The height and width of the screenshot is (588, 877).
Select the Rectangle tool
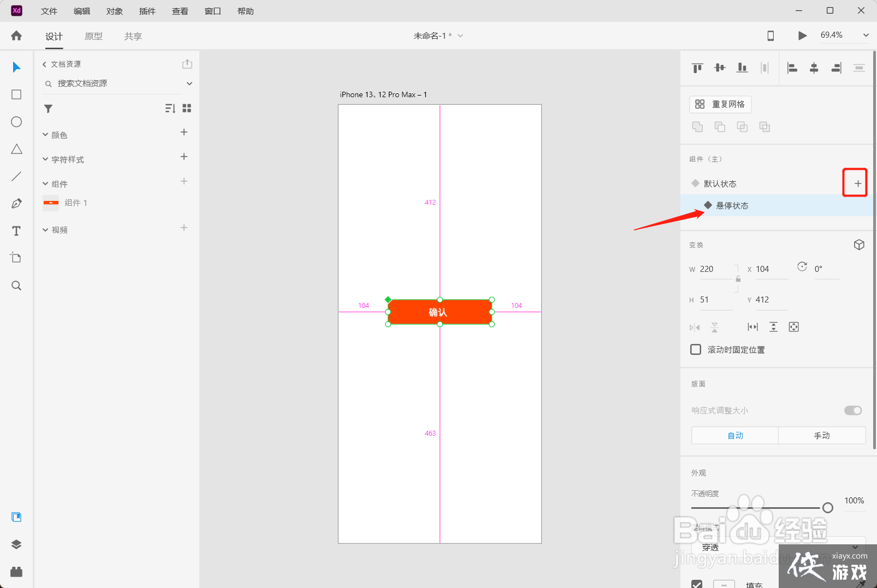point(16,94)
